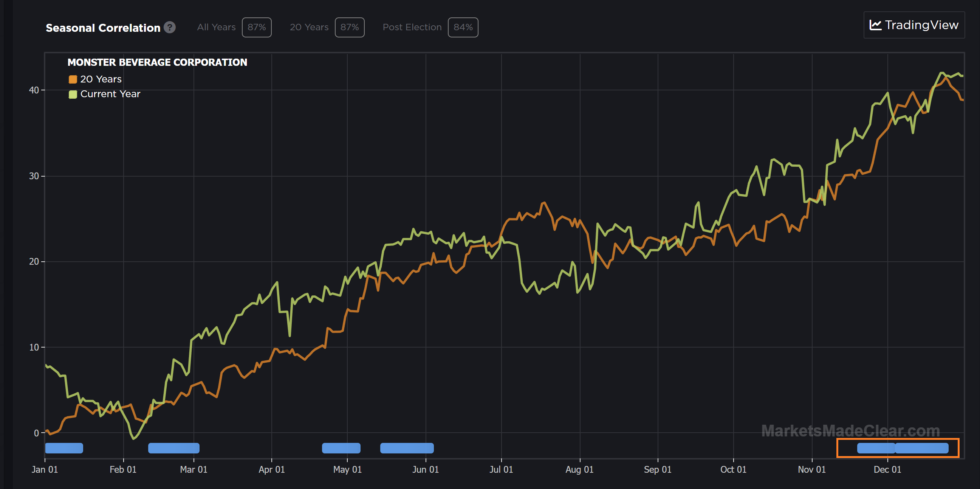The height and width of the screenshot is (489, 980).
Task: Select the 20 Years 87% badge
Action: pyautogui.click(x=349, y=27)
